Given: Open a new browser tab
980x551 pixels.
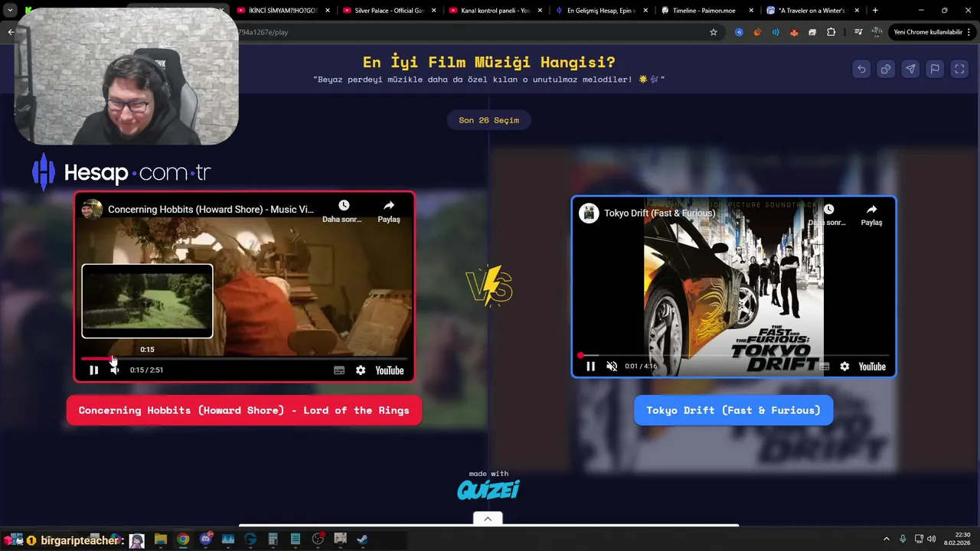Looking at the screenshot, I should (875, 11).
